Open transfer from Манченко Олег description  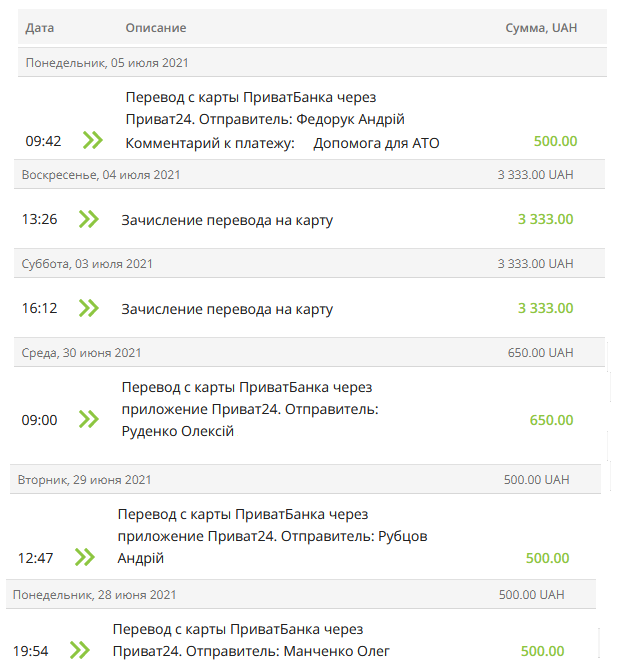(250, 640)
